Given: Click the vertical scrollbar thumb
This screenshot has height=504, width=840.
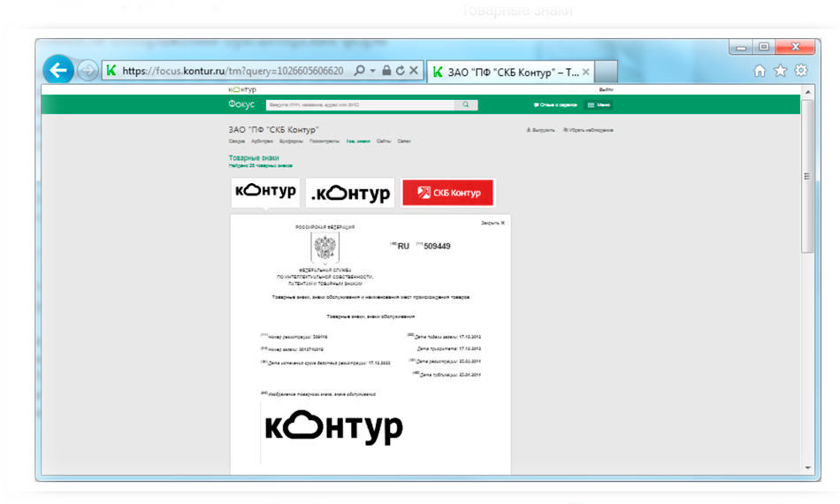Looking at the screenshot, I should [808, 176].
